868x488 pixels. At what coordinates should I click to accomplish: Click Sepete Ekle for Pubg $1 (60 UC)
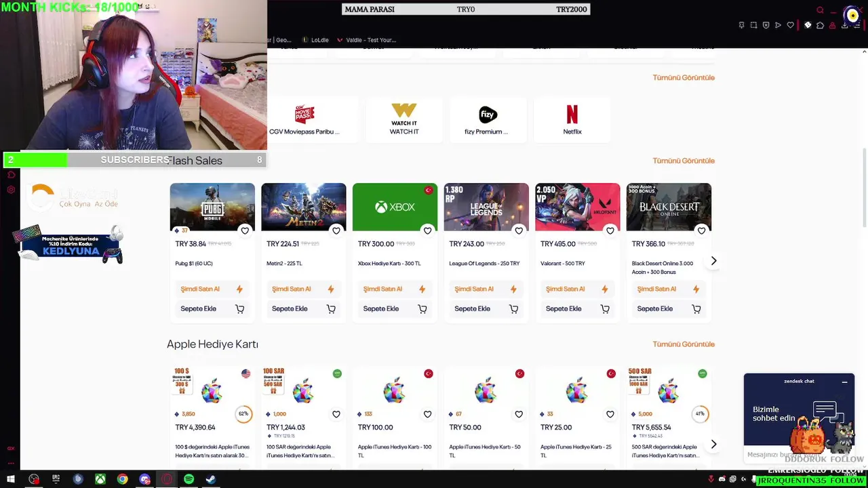tap(212, 309)
